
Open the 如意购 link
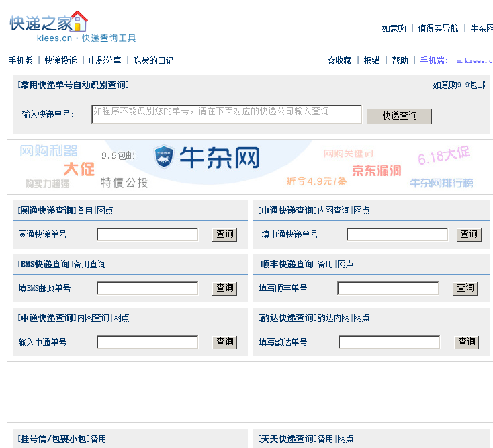394,29
